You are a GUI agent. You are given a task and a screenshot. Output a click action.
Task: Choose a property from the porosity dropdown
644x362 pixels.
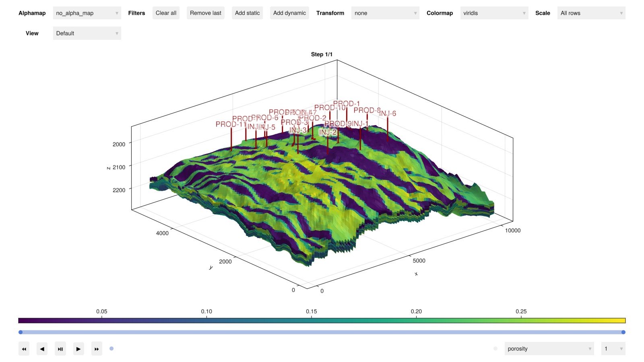[549, 349]
